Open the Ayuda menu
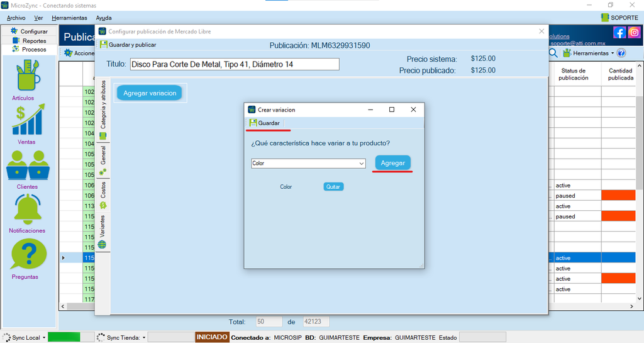Screen dimensions: 644x343 pyautogui.click(x=104, y=18)
